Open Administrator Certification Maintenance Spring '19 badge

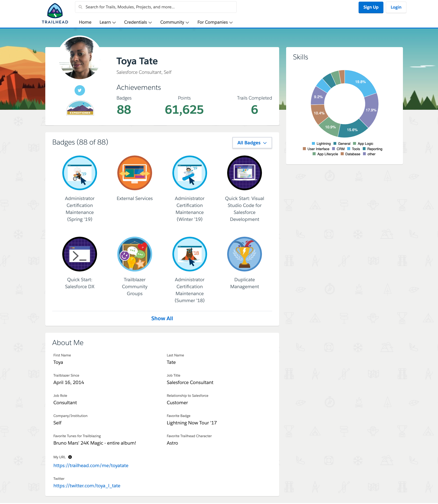(x=80, y=173)
